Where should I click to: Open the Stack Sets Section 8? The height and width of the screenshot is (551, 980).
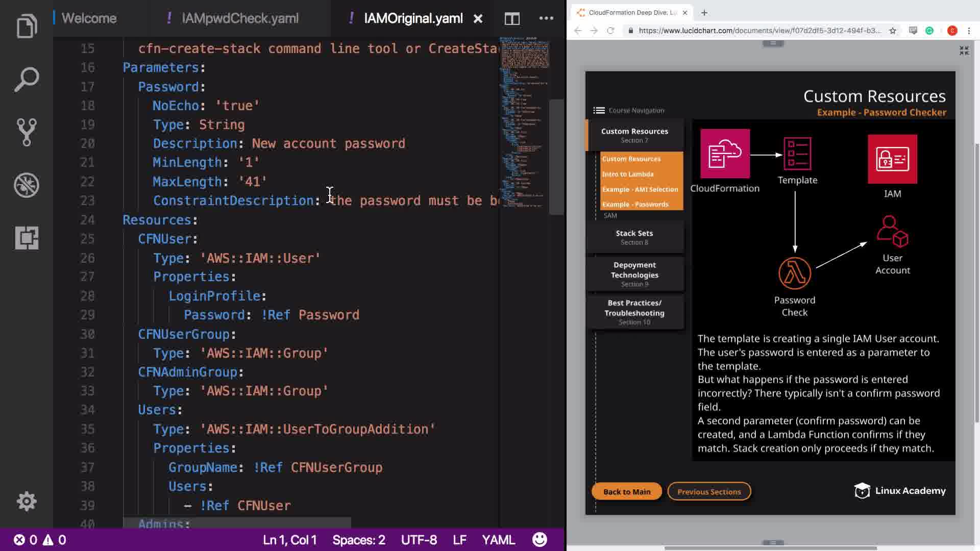(x=634, y=237)
